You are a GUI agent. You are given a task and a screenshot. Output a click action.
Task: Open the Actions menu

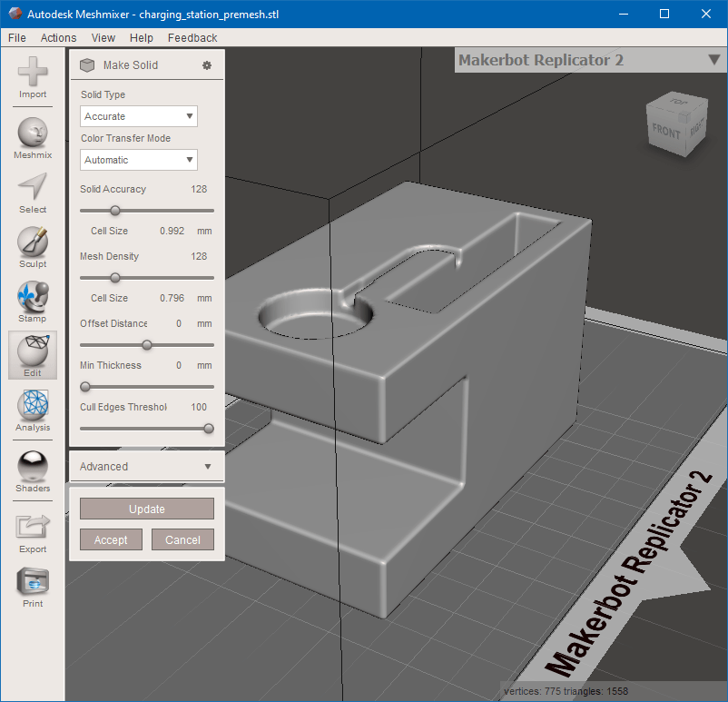tap(58, 38)
